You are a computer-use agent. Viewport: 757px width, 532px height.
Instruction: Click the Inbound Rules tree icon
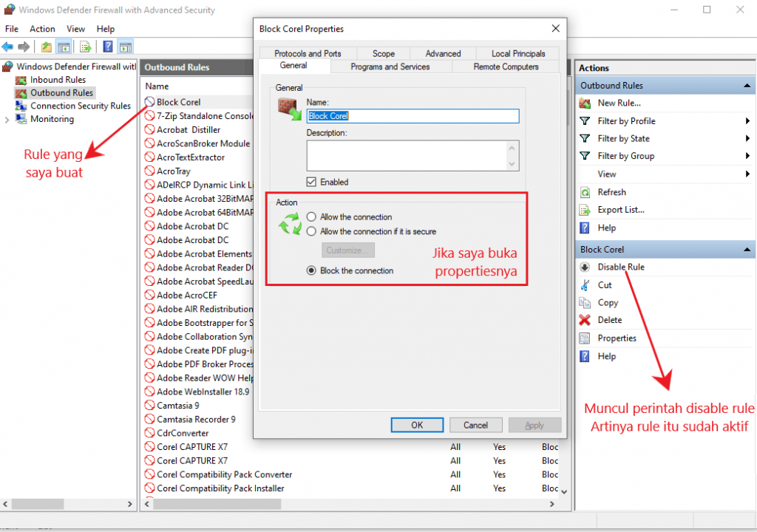(21, 80)
